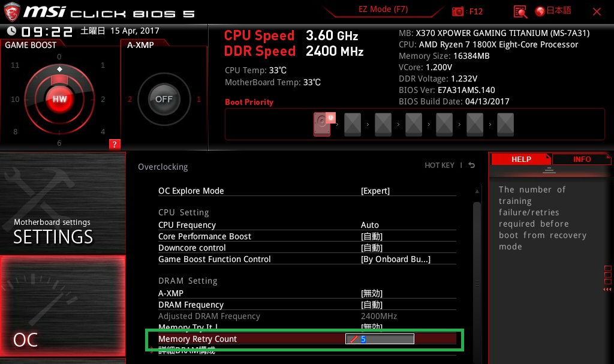This screenshot has height=364, width=614.
Task: Click the date 15 Apr, 2017
Action: click(x=135, y=31)
